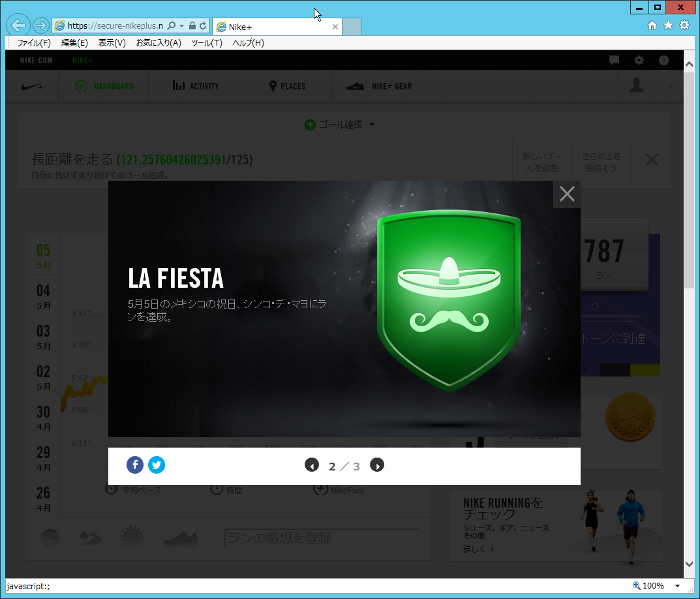This screenshot has width=700, height=599.
Task: Open browser Tools gear icon
Action: coord(684,25)
